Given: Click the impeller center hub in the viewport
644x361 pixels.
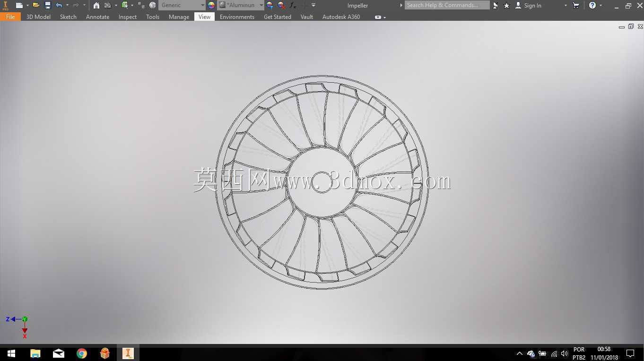Looking at the screenshot, I should click(322, 182).
